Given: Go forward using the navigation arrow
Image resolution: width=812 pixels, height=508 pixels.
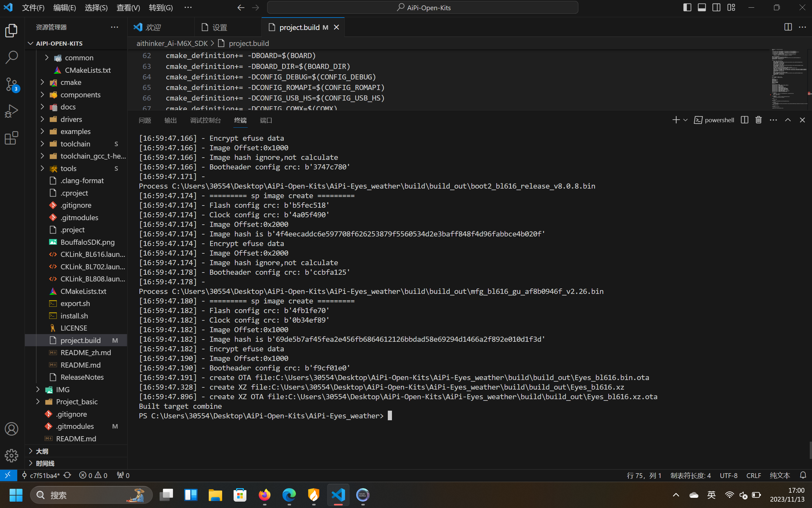Looking at the screenshot, I should (x=255, y=7).
